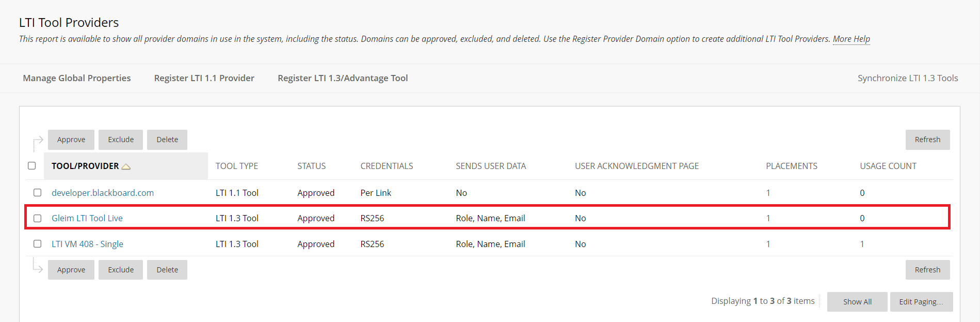Click the top Exclude button
Screen dimensions: 980x322
pyautogui.click(x=121, y=140)
